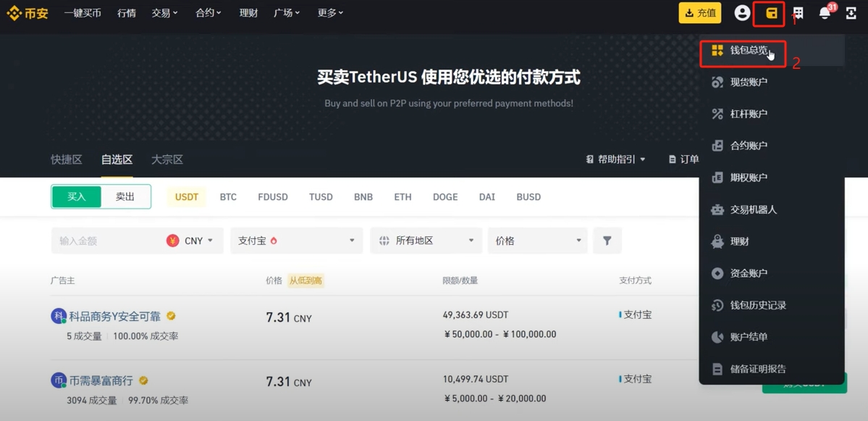Click the globe icon in 所有地区
The height and width of the screenshot is (421, 868).
coord(384,241)
